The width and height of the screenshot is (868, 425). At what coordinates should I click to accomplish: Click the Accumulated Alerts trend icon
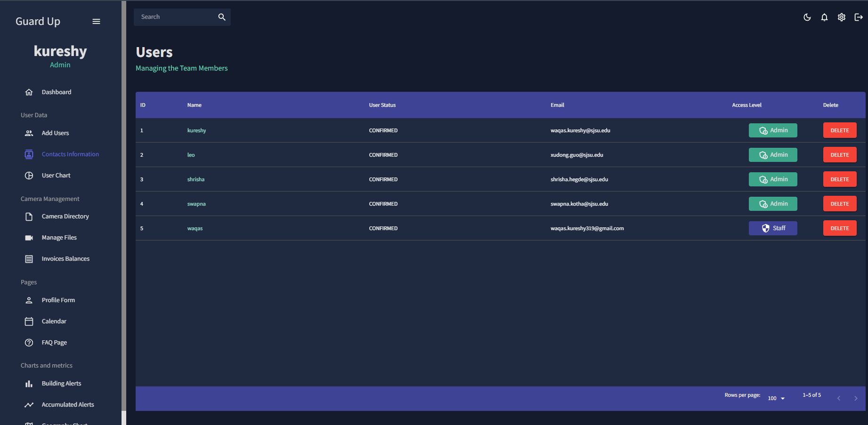click(x=29, y=404)
